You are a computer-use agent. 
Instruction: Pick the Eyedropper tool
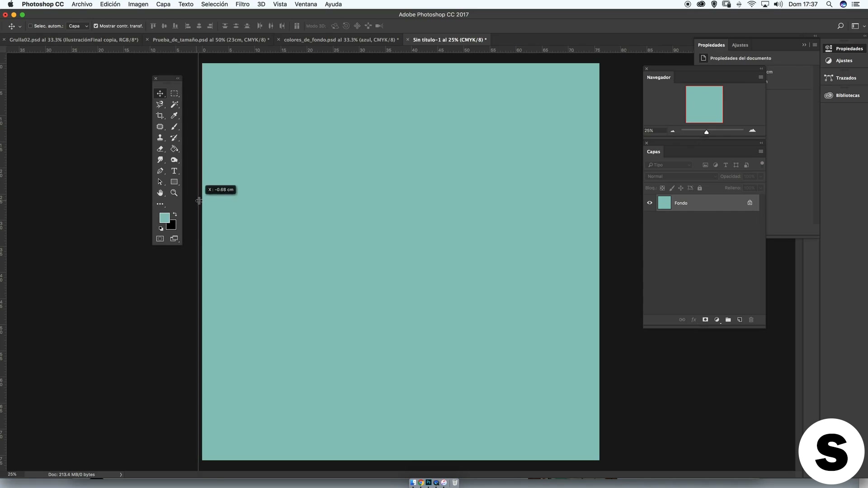(174, 116)
